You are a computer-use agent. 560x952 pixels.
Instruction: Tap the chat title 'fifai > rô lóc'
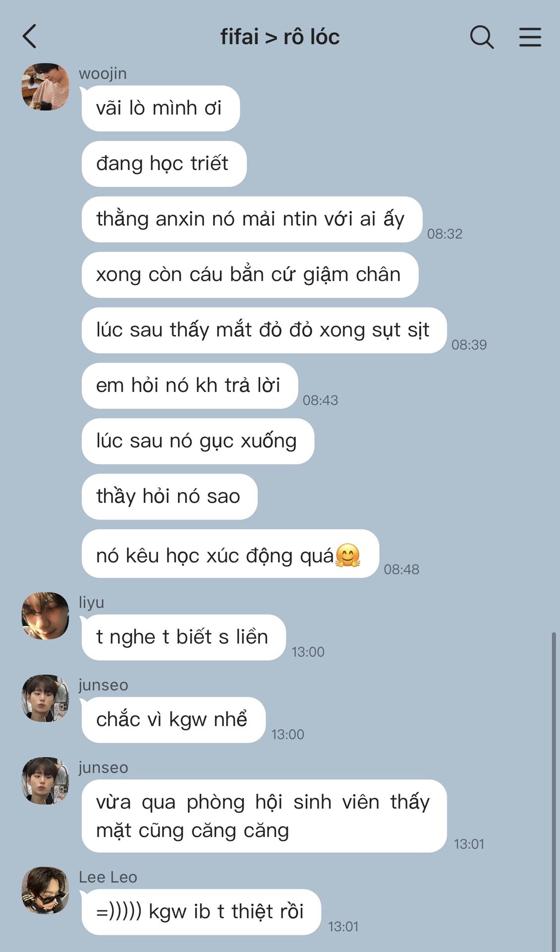tap(280, 37)
